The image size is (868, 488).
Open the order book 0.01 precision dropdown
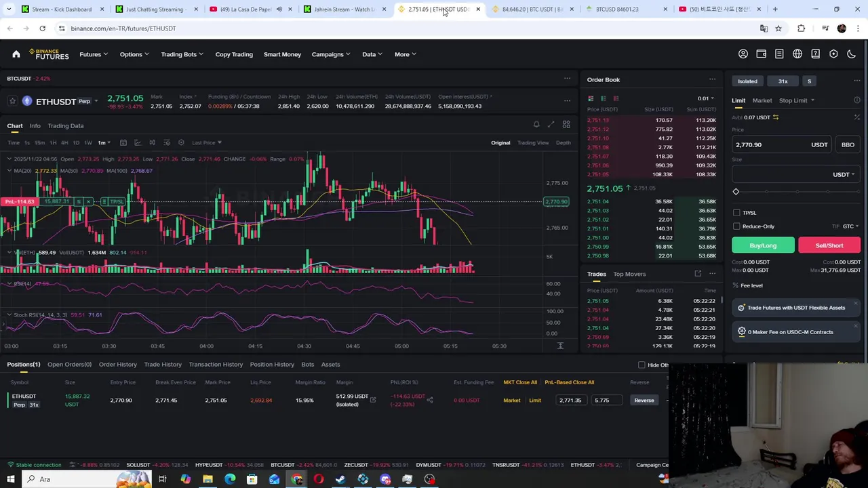click(x=706, y=98)
